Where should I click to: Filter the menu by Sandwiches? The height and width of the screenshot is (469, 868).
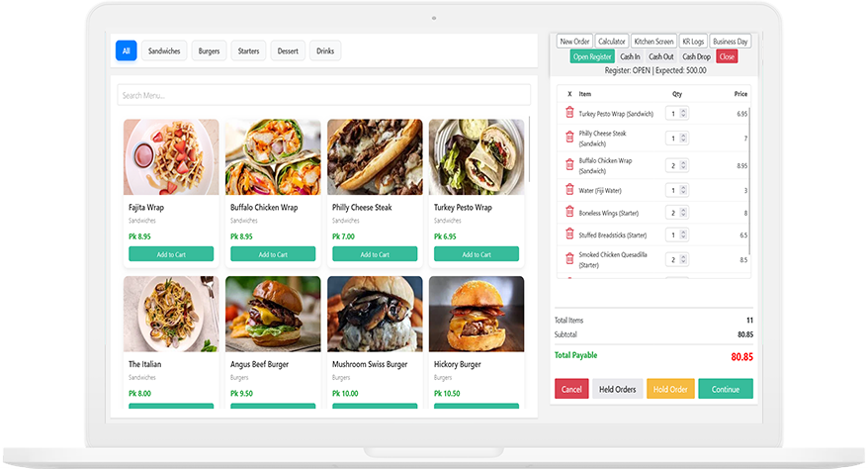coord(164,50)
